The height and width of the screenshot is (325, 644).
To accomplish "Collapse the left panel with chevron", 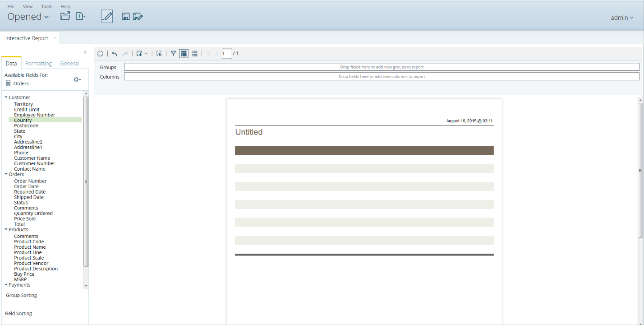I will (85, 52).
